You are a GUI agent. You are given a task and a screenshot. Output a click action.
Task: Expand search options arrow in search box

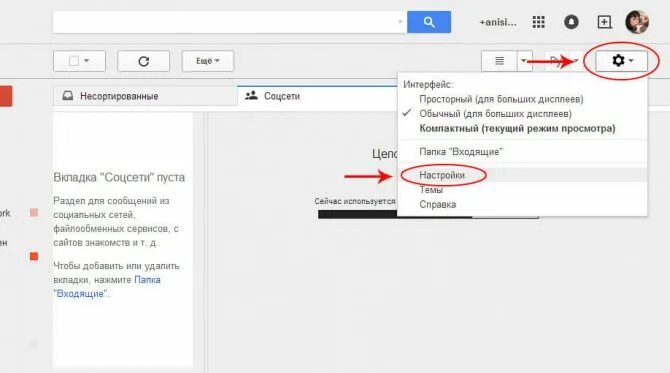click(x=400, y=21)
